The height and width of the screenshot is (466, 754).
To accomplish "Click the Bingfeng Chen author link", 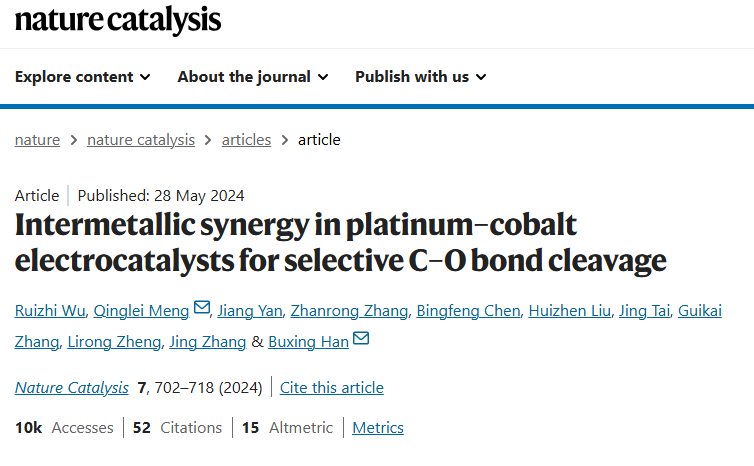I will [468, 311].
